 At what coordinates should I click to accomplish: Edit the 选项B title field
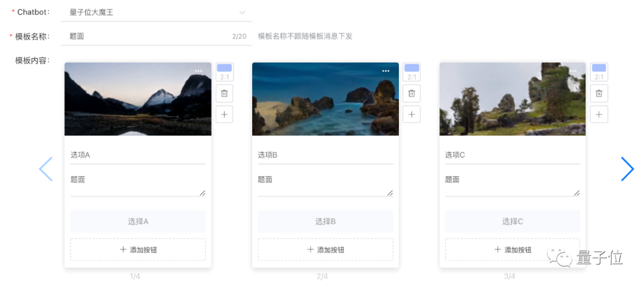pyautogui.click(x=326, y=155)
